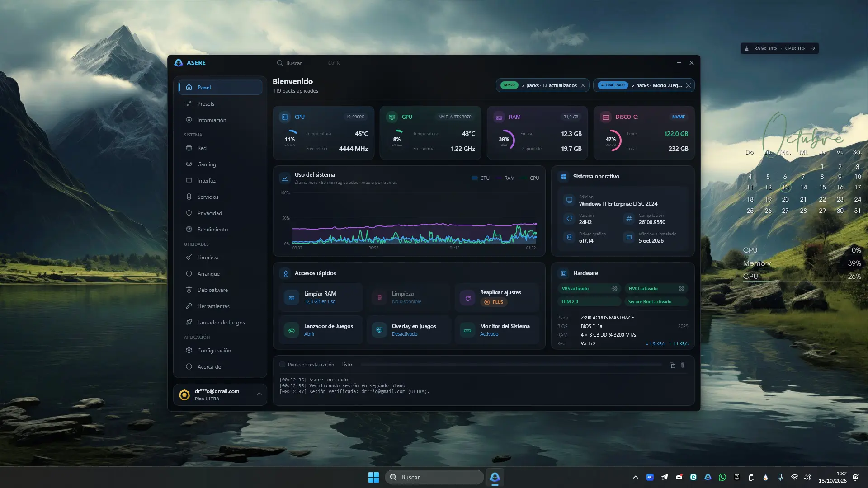Dismiss the ACTUALIZADO packs notification
This screenshot has height=488, width=868.
point(688,85)
